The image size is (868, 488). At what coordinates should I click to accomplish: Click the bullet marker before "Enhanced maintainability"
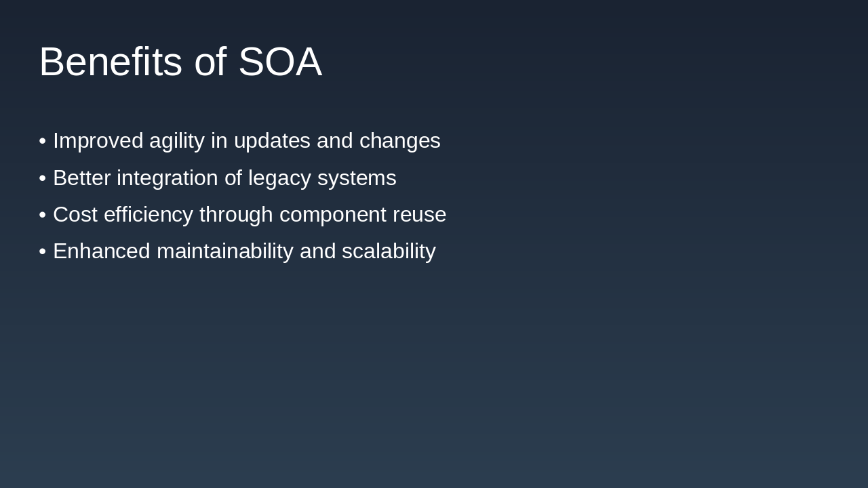point(43,251)
